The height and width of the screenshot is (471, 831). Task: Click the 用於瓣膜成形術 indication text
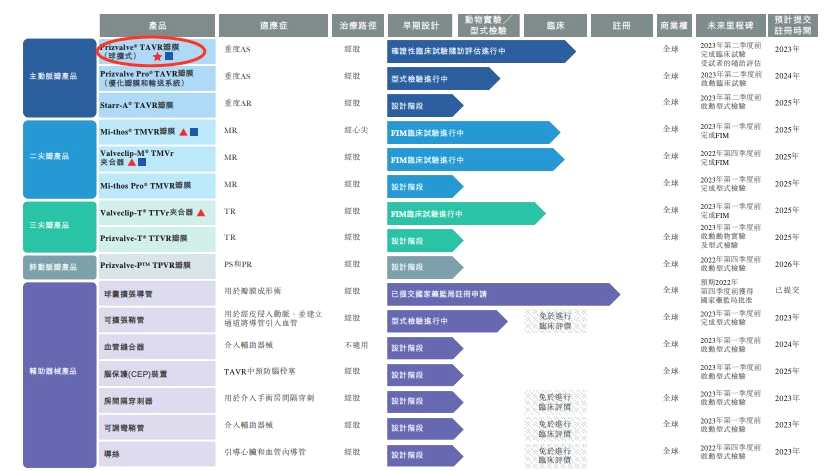coord(253,291)
